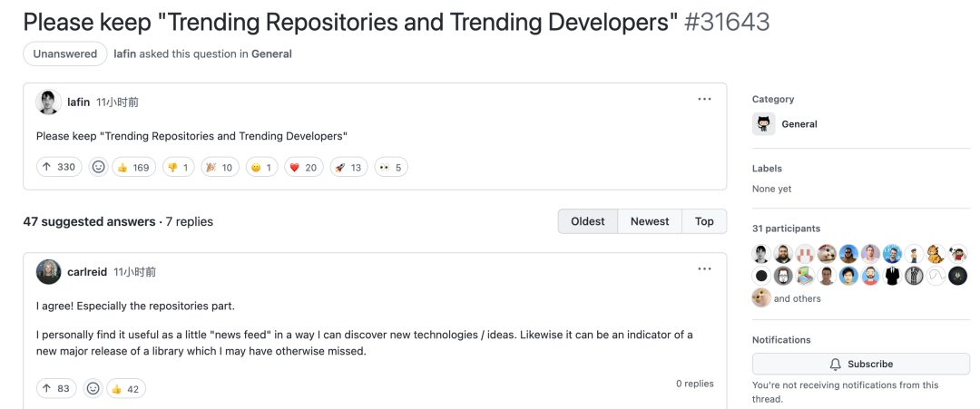Click carlreid's answer timestamp 11小时前

(x=135, y=272)
